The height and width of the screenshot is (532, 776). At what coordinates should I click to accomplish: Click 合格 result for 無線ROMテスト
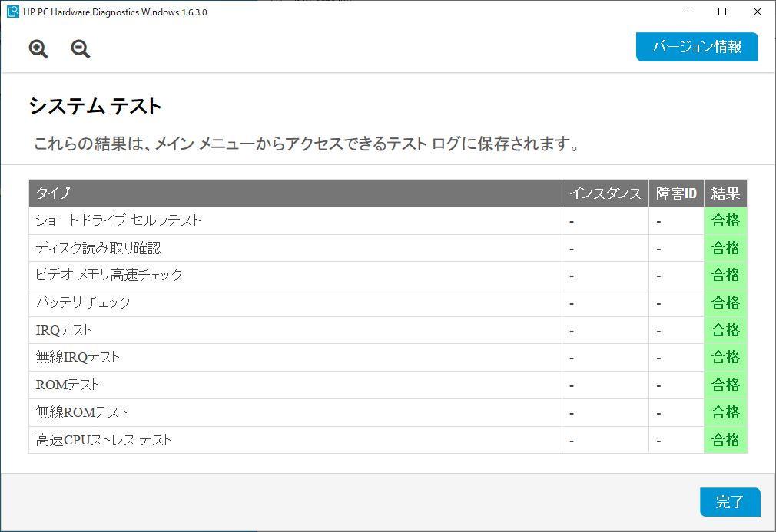point(725,412)
